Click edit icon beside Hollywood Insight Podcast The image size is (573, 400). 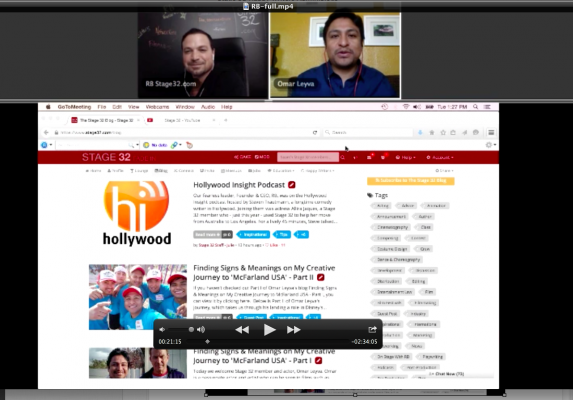[292, 185]
